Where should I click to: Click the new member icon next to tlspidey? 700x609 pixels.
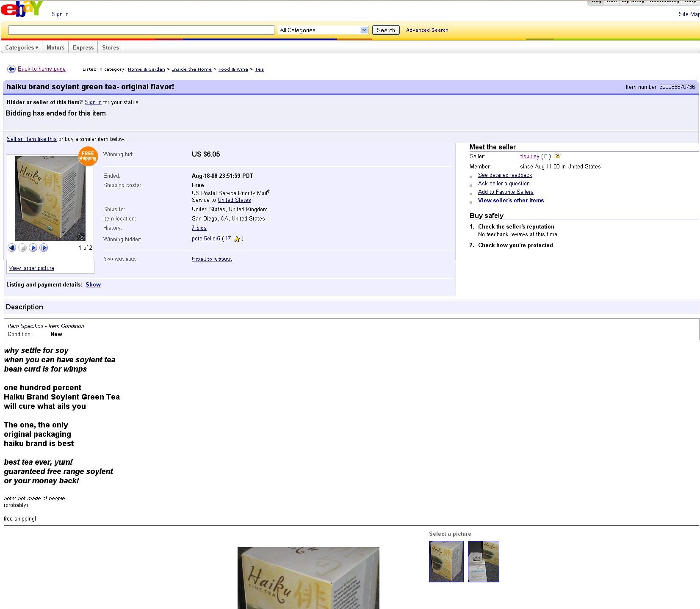558,156
